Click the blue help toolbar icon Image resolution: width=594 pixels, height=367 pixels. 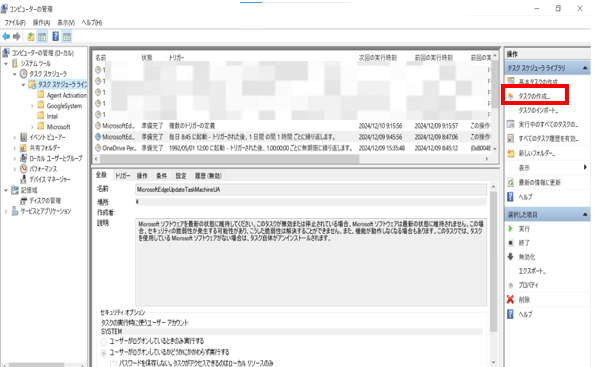pos(55,36)
